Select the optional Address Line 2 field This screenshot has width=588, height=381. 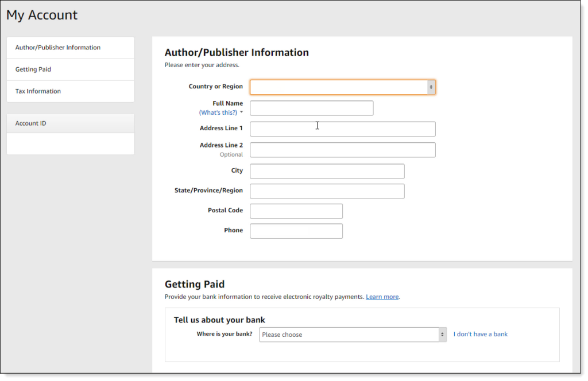click(342, 150)
